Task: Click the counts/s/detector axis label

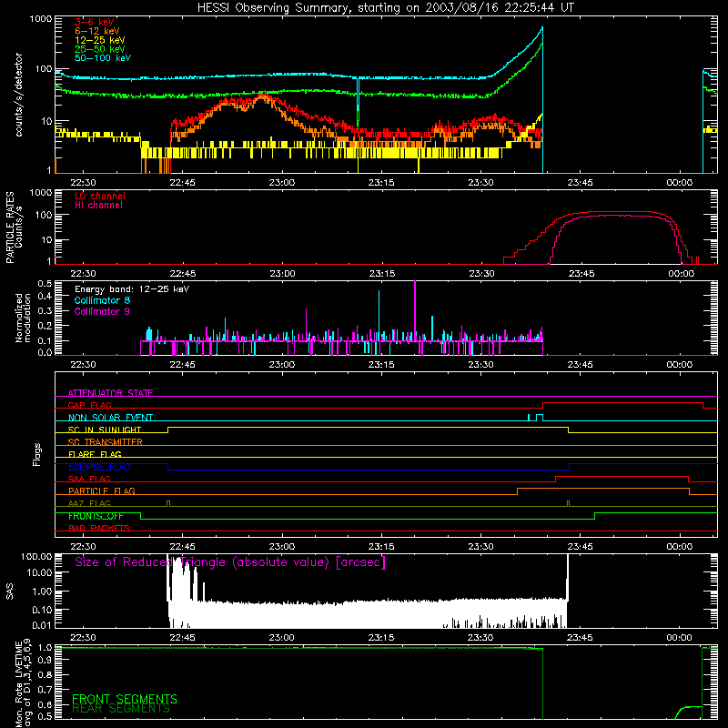Action: [x=18, y=95]
